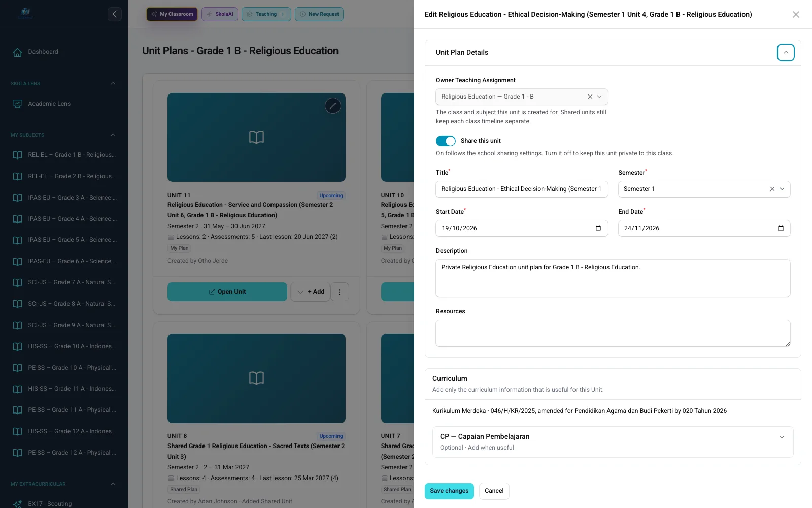Expand CP — Capaian Pembelajaran section

[x=782, y=437]
